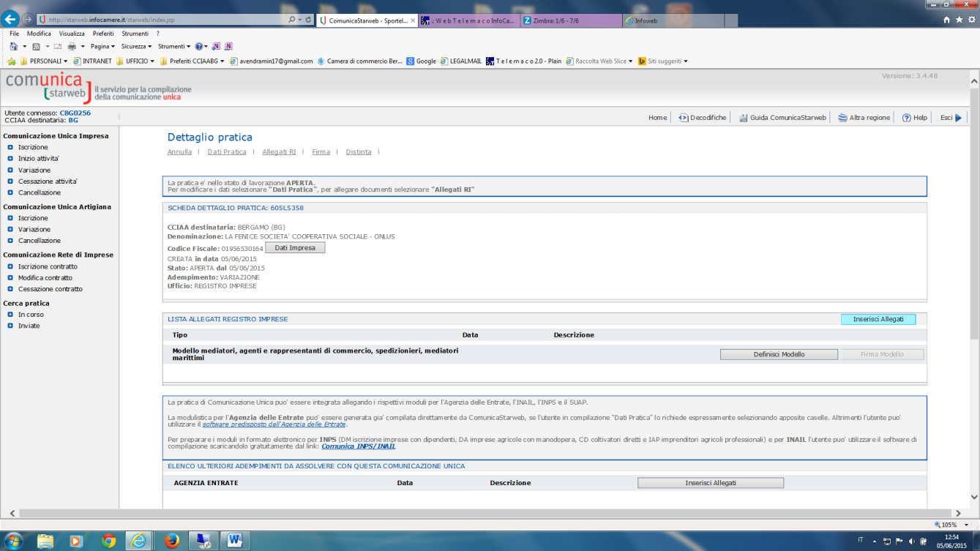Click the RSS feeds toolbar icon
Screen dimensions: 980x551
coord(37,46)
